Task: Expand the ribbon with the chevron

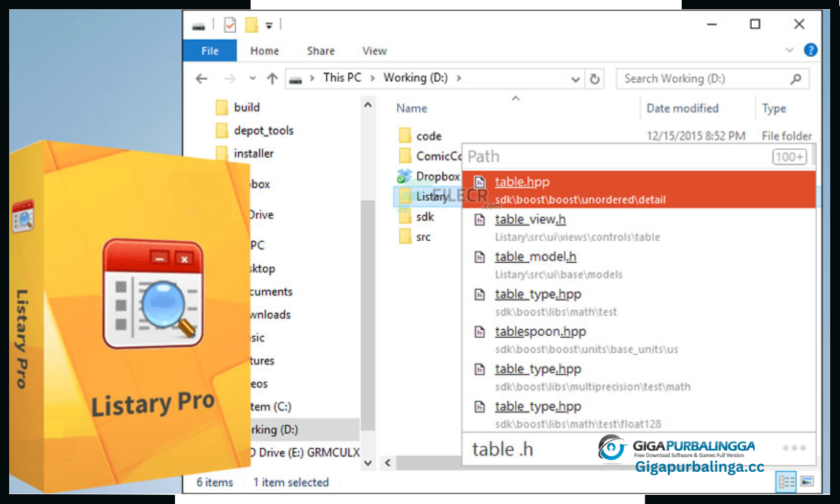Action: tap(790, 50)
